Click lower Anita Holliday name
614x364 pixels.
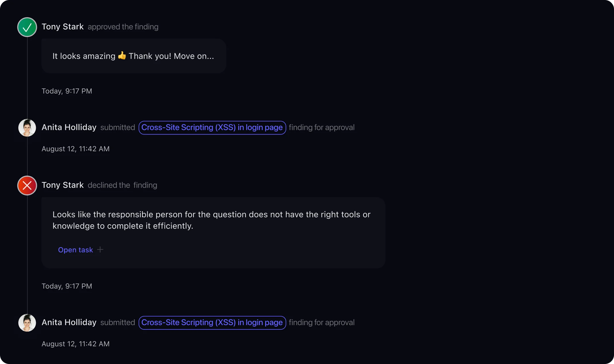(x=69, y=323)
